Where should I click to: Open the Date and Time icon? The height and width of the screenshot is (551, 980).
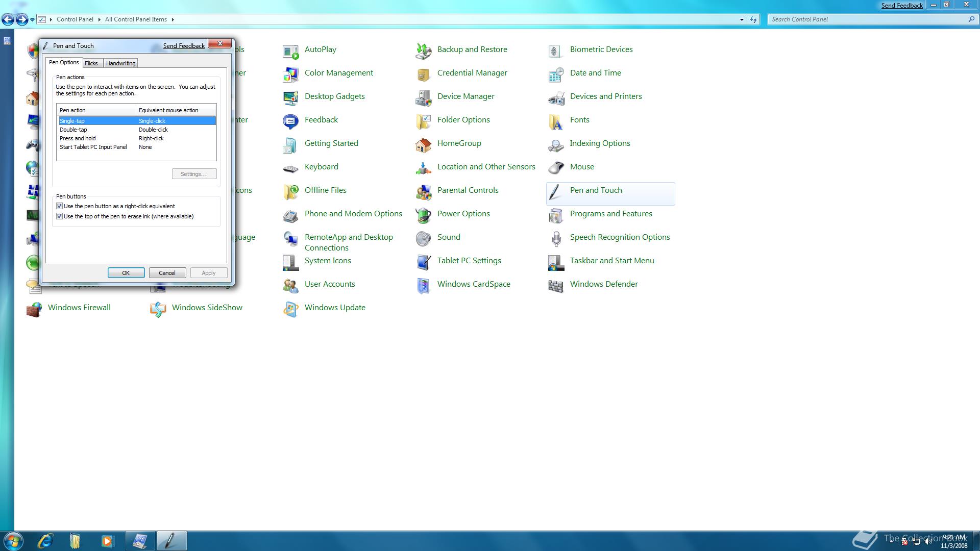pos(556,75)
